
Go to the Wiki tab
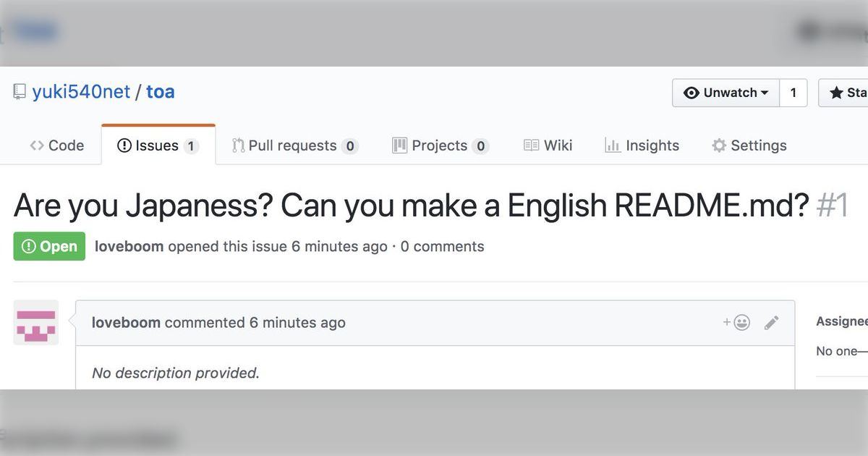coord(548,145)
